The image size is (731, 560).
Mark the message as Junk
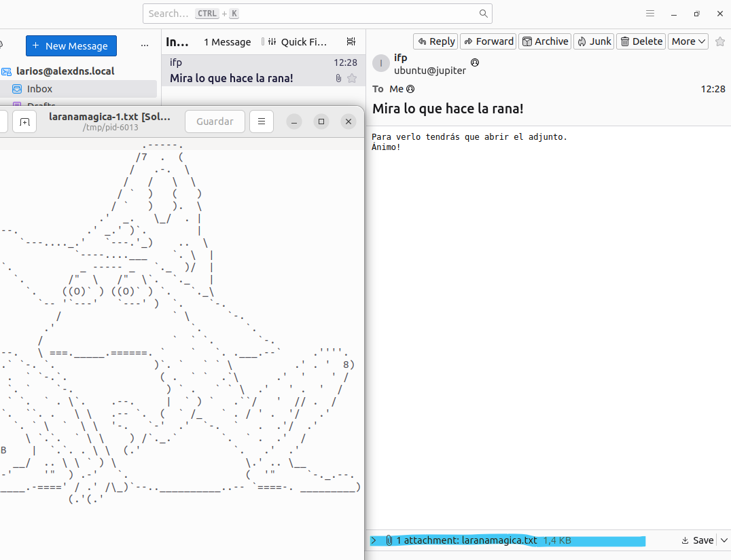tap(594, 41)
